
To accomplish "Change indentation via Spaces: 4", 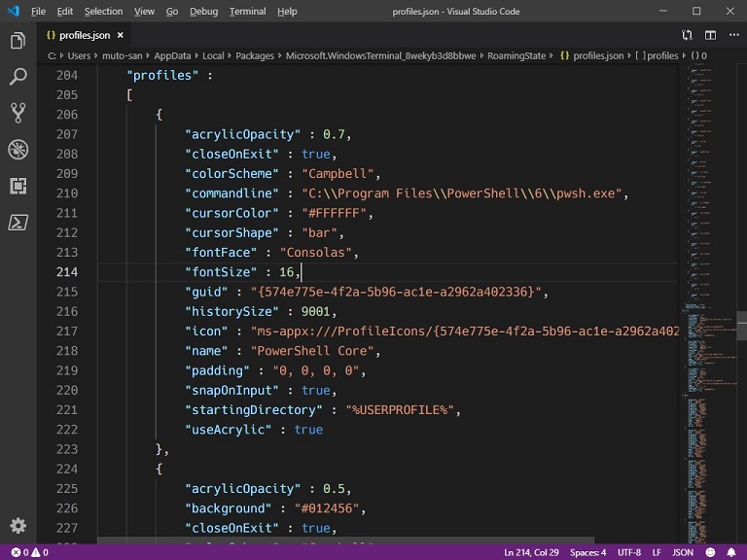I will tap(587, 552).
